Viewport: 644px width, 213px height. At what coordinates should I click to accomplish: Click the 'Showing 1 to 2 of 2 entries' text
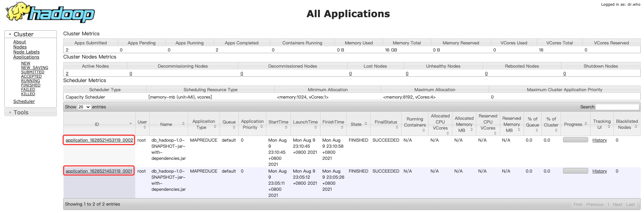pos(92,204)
